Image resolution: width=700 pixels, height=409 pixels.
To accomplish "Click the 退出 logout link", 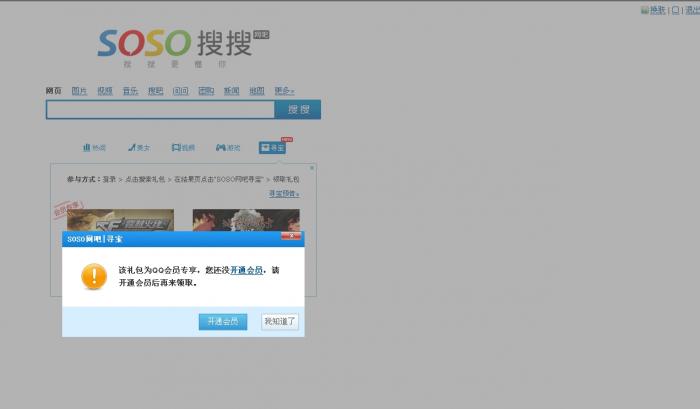I will (692, 10).
